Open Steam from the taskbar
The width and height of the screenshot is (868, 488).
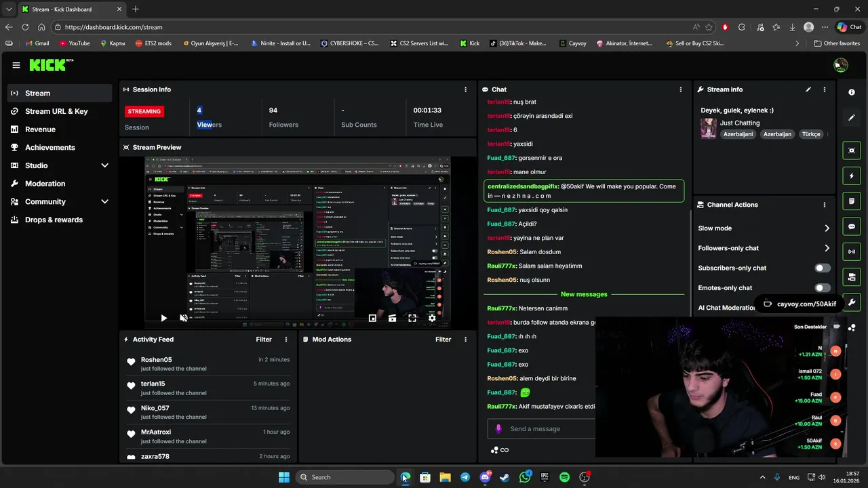pos(505,477)
